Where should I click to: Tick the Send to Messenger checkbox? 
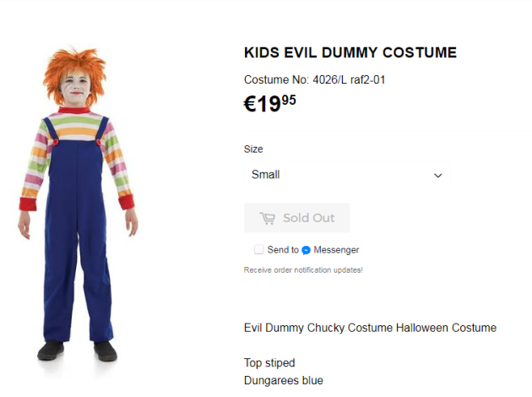(x=258, y=250)
